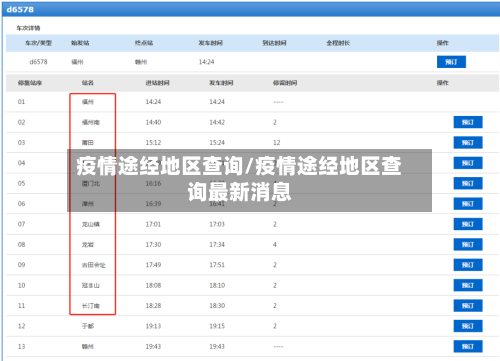Image resolution: width=500 pixels, height=361 pixels.
Task: Click station name 于都 in stop 12 row
Action: tap(88, 326)
